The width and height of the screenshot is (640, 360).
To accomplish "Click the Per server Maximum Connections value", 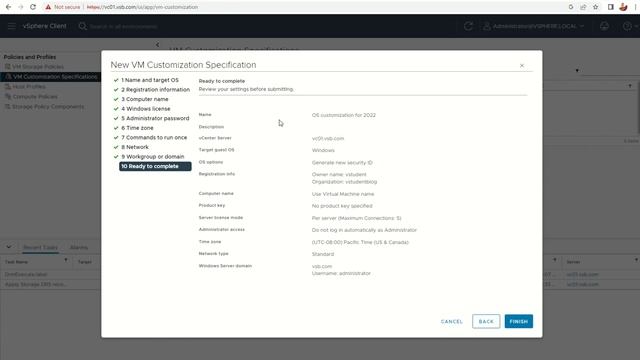I will pos(356,218).
